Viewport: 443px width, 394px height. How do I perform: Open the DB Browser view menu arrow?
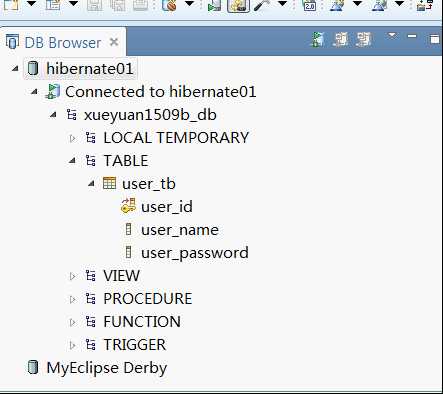pos(392,35)
